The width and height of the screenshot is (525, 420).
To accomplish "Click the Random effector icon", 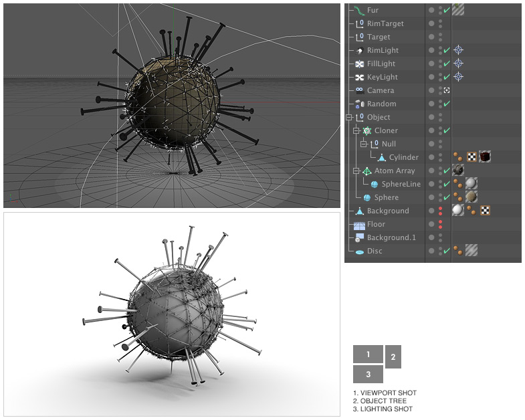I will coord(359,104).
